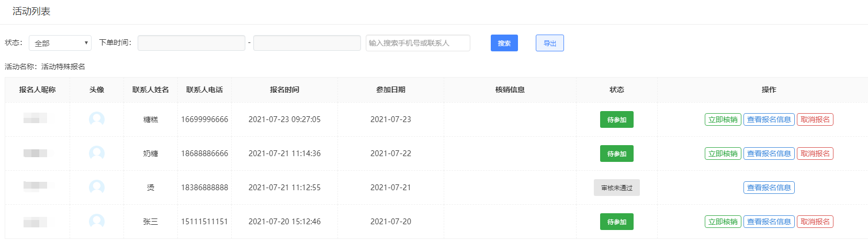Open 查看报名信息 for 烫
The width and height of the screenshot is (868, 241).
[769, 188]
